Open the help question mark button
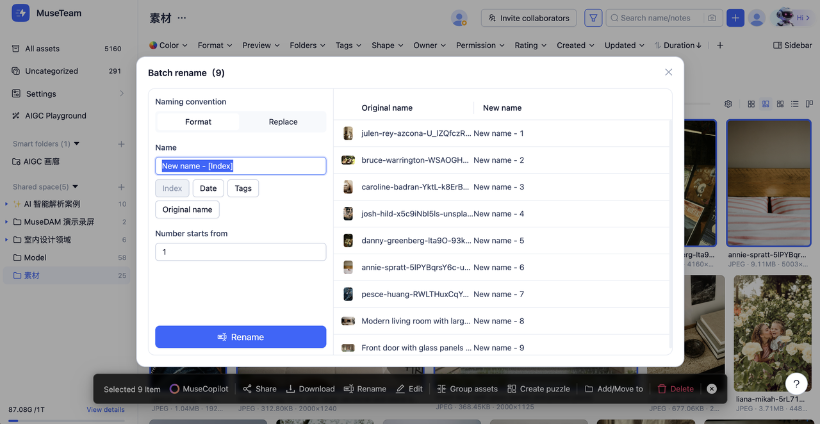The width and height of the screenshot is (820, 424). (796, 384)
